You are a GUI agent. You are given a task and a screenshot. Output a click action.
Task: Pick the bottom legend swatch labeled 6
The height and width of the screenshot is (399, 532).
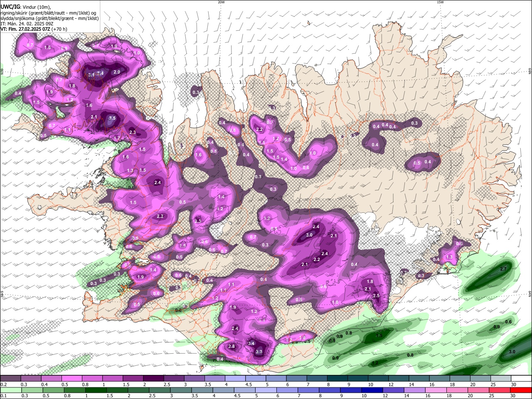click(x=287, y=390)
